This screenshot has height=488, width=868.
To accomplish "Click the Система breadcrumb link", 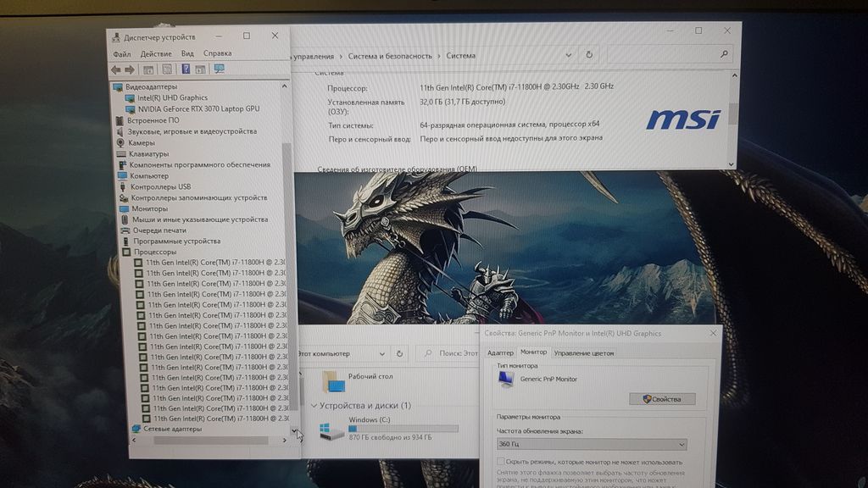I will (x=460, y=56).
